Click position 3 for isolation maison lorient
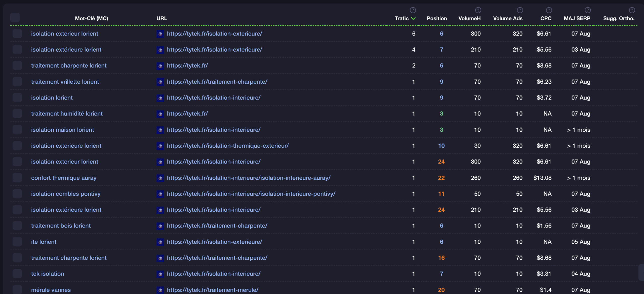This screenshot has width=644, height=294. click(441, 130)
